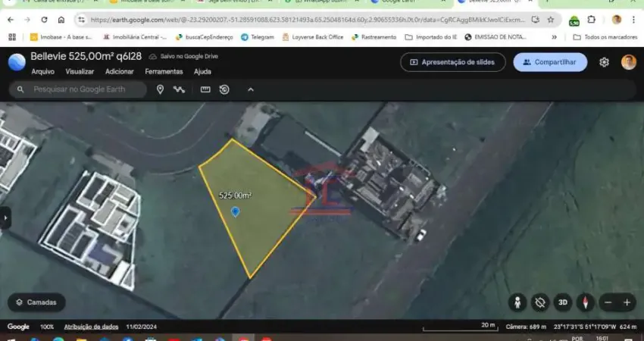Open the Camadas layers panel
The image size is (644, 341).
click(36, 302)
